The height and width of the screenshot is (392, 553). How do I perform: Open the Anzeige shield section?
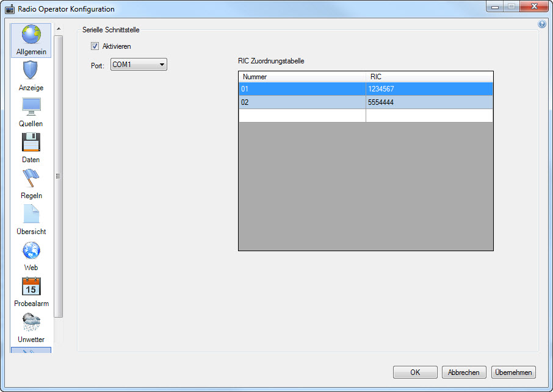tap(31, 76)
